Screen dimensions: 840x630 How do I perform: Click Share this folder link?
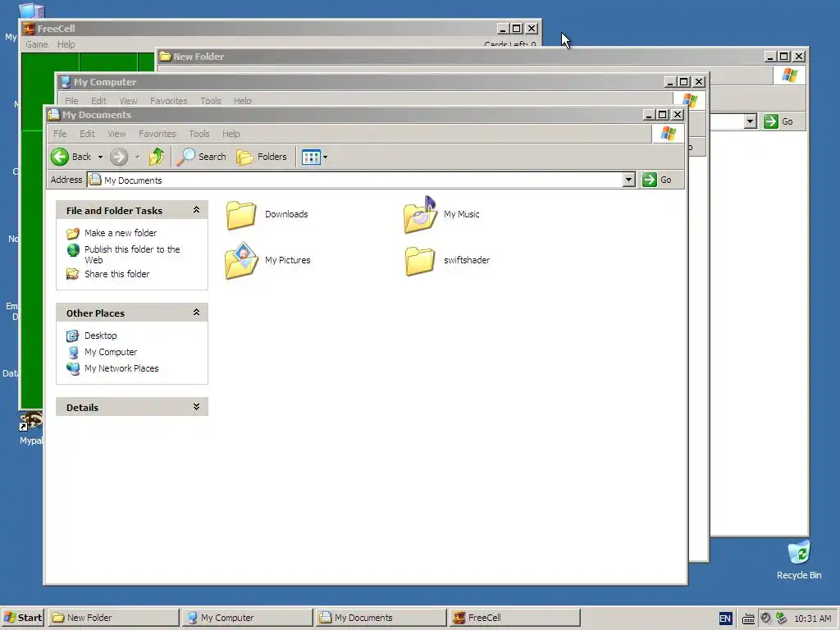(116, 274)
